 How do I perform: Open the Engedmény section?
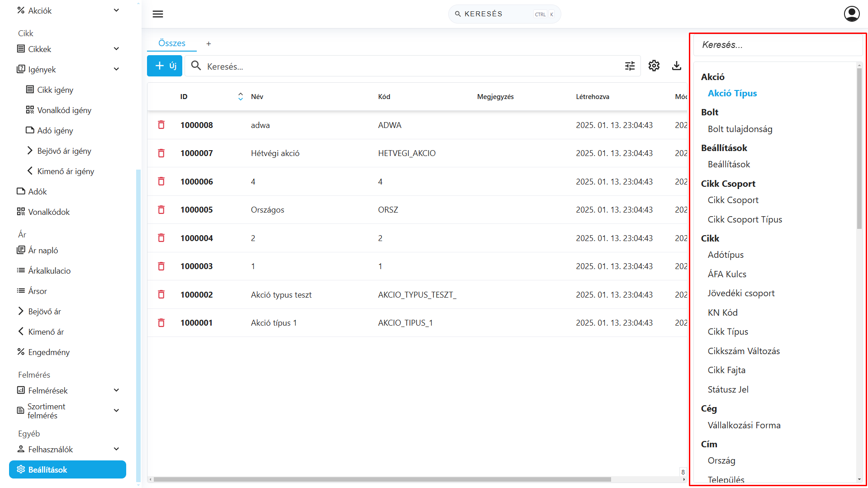click(x=48, y=352)
